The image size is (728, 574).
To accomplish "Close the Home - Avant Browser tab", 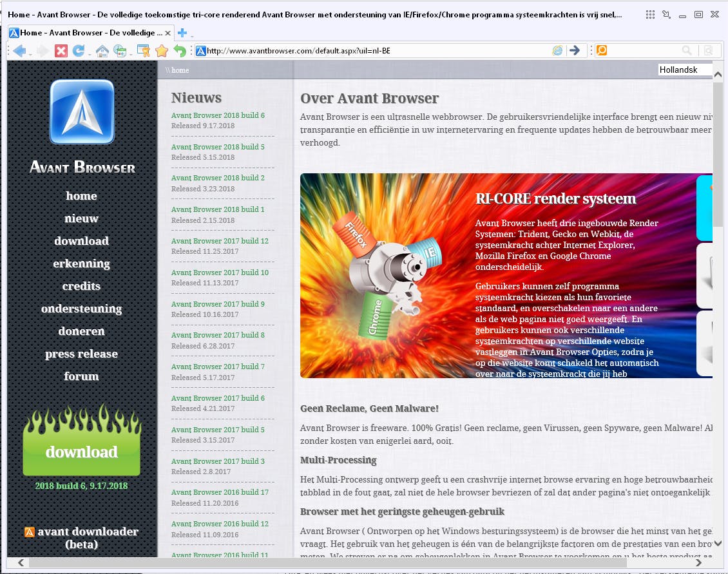I will [168, 33].
